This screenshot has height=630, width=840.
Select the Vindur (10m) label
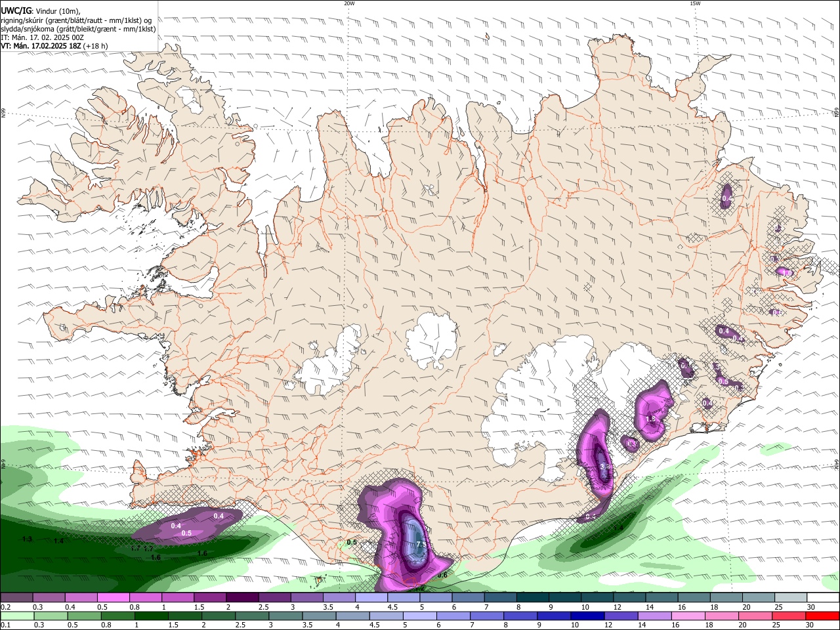(58, 11)
